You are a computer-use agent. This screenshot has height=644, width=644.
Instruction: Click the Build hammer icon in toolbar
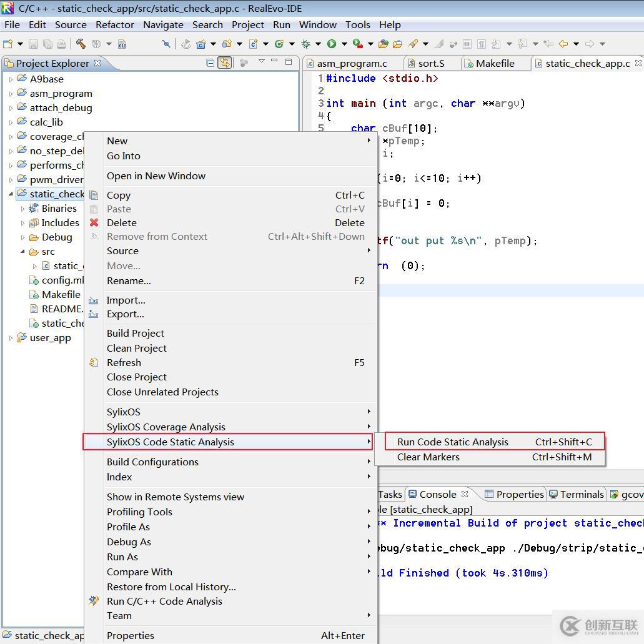point(81,44)
